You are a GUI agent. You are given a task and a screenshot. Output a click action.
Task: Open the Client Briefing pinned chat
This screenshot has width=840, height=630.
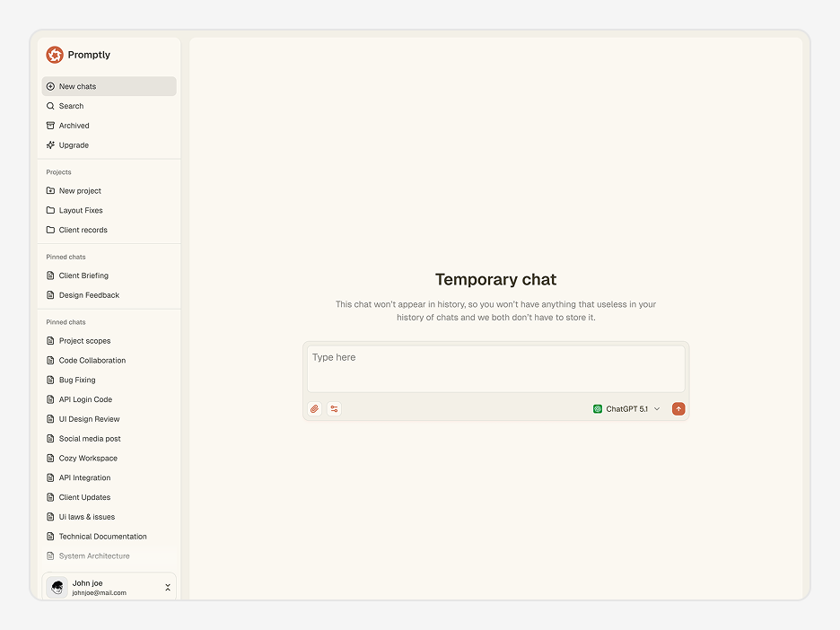tap(109, 276)
